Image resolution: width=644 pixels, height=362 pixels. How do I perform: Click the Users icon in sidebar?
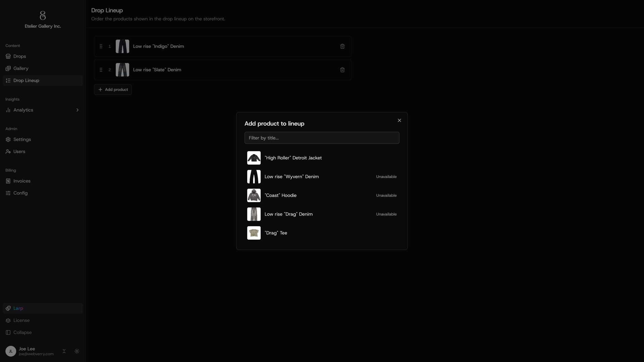8,152
